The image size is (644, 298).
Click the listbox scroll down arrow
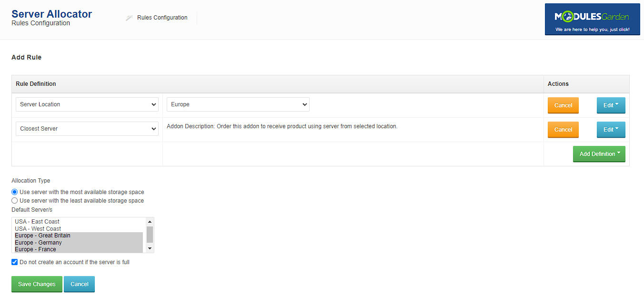[x=150, y=248]
